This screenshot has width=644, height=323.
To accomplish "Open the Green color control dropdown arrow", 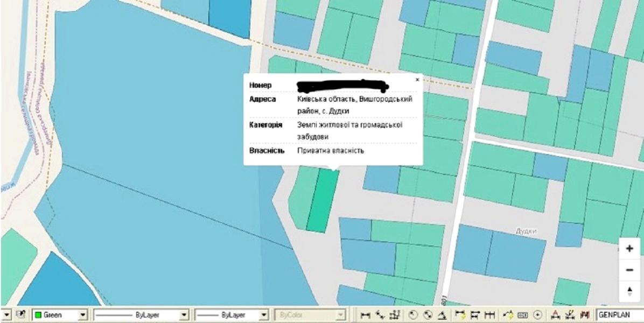I will 83,315.
